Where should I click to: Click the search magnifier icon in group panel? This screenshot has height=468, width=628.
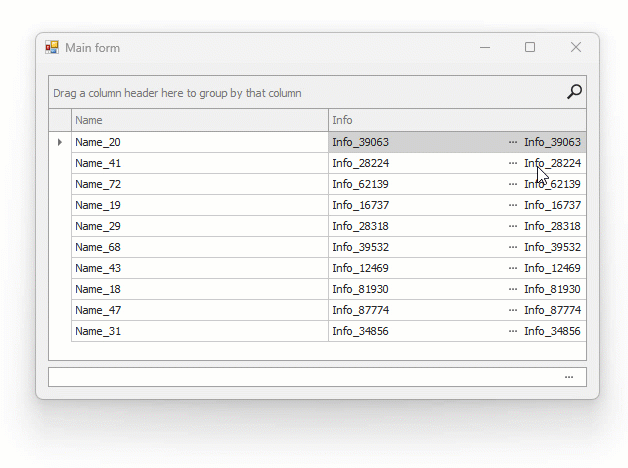click(x=574, y=92)
